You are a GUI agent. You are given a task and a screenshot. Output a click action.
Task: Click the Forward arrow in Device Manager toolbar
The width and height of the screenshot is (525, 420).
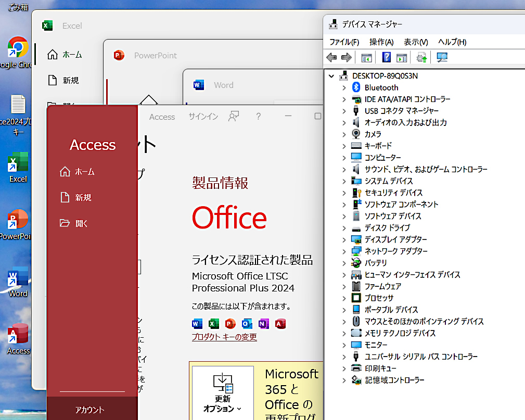[x=346, y=57]
